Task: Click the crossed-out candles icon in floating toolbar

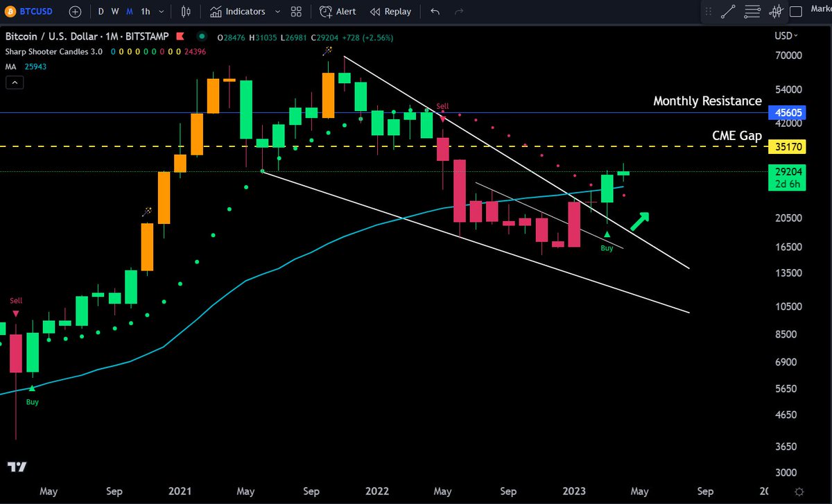Action: pos(777,11)
